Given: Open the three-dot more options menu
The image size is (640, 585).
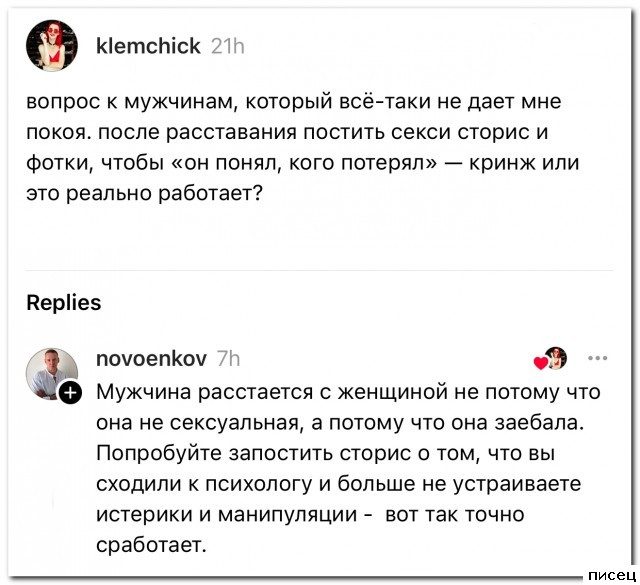Looking at the screenshot, I should coord(599,358).
